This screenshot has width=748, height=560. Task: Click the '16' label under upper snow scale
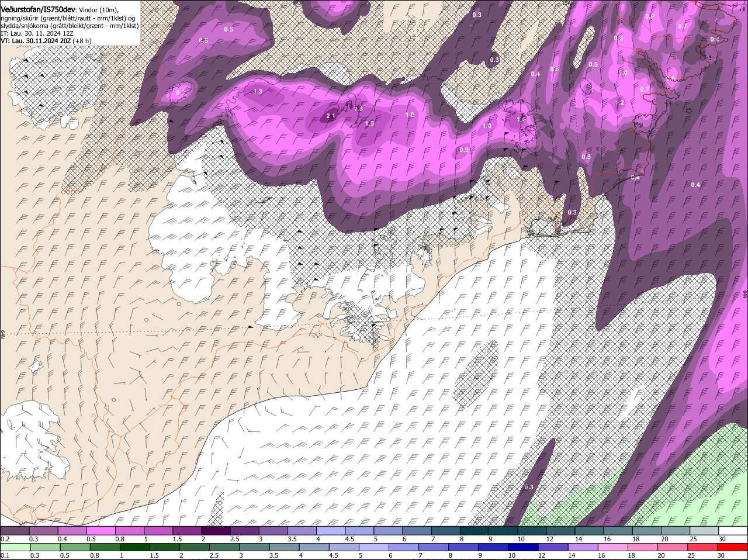coord(607,539)
